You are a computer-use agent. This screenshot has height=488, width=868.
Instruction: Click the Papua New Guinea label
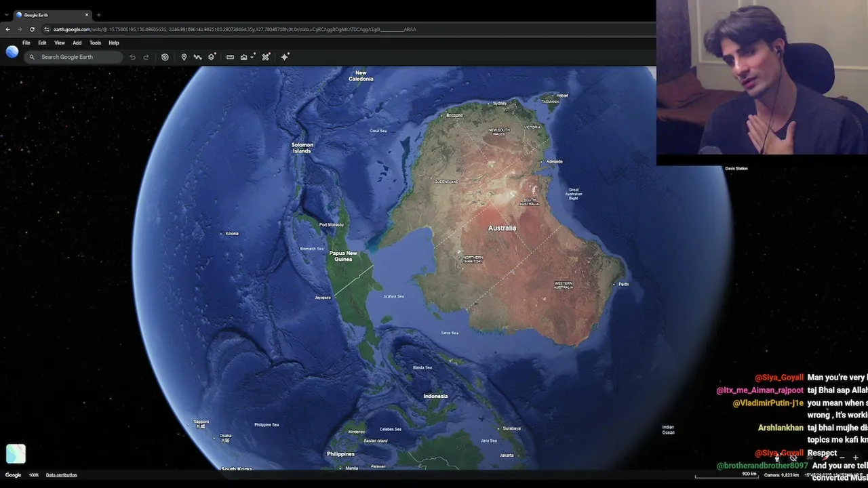click(x=343, y=256)
